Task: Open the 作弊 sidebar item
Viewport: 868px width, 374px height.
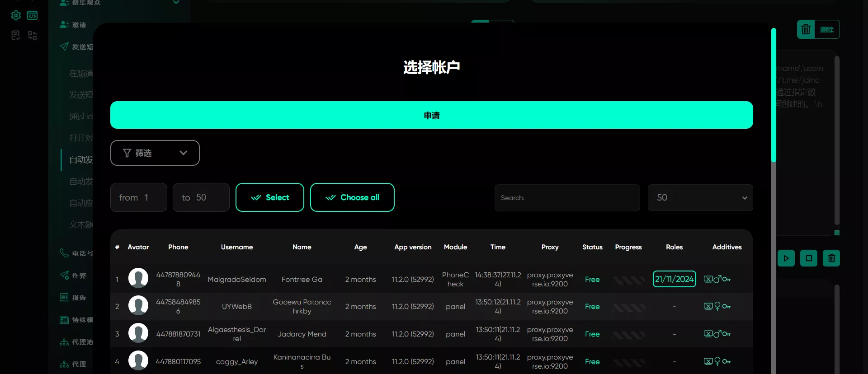Action: [73, 276]
